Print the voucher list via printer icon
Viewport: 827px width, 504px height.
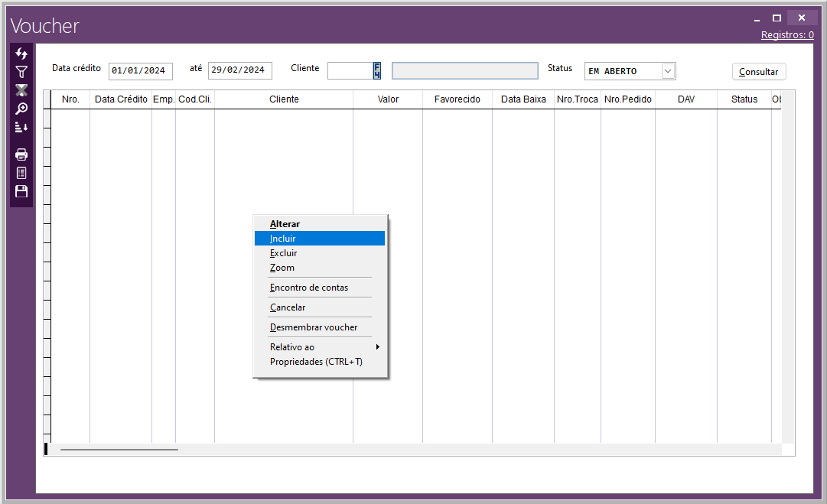(x=21, y=154)
